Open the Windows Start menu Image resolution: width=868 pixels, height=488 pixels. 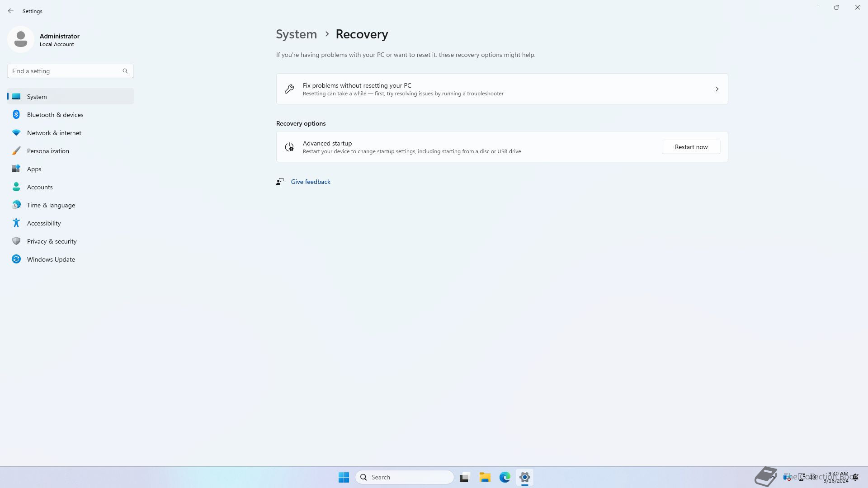coord(344,477)
